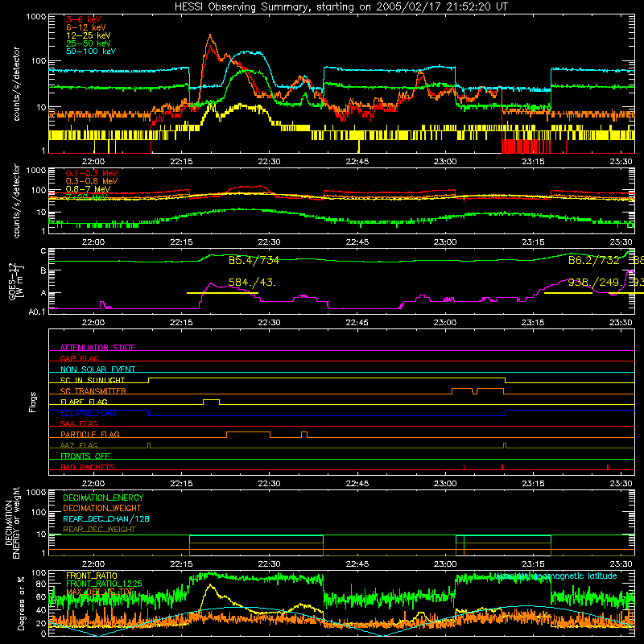
Task: Click the green FRONTS_OFF label
Action: [x=85, y=456]
